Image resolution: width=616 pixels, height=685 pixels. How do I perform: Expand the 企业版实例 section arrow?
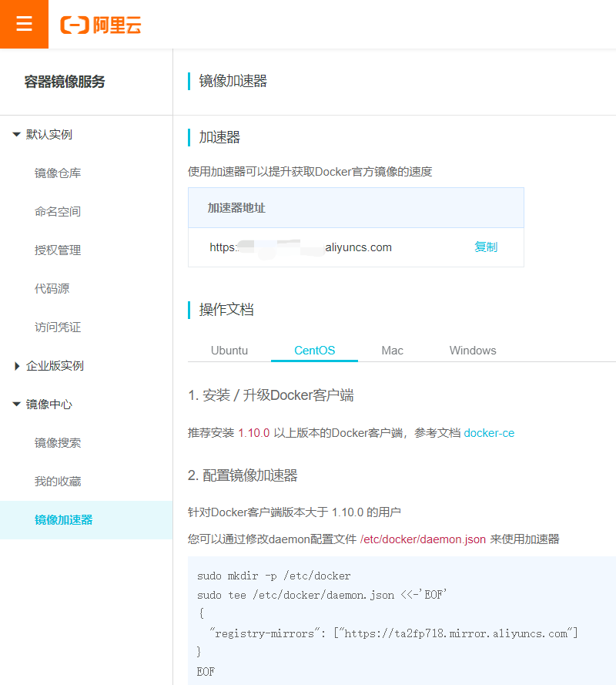click(17, 366)
